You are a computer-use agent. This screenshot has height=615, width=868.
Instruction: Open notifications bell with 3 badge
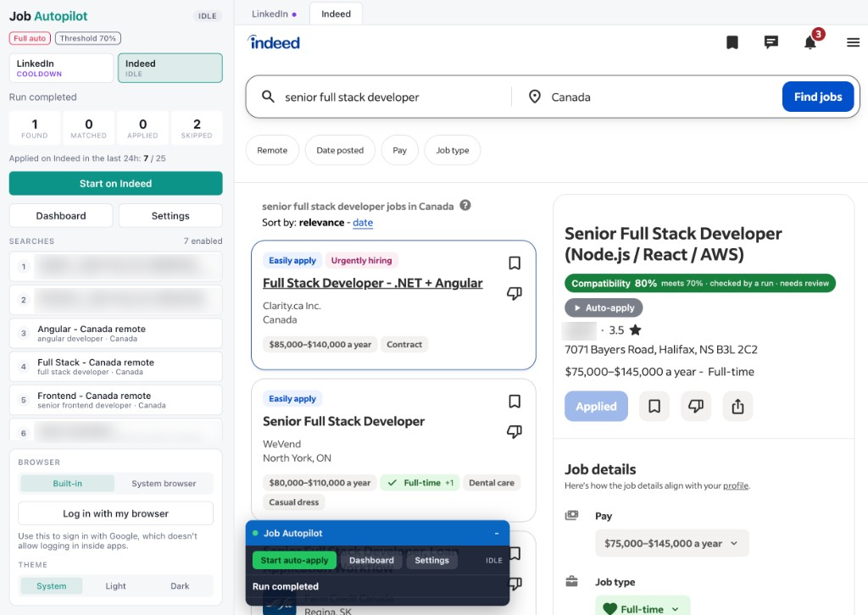810,42
